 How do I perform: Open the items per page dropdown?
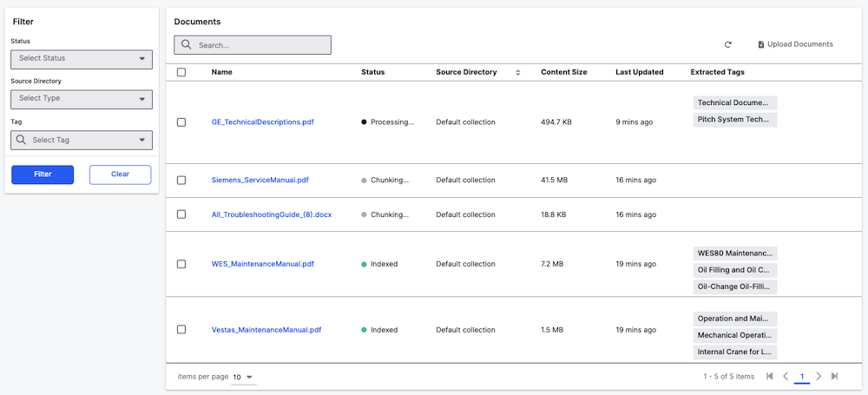pos(242,378)
